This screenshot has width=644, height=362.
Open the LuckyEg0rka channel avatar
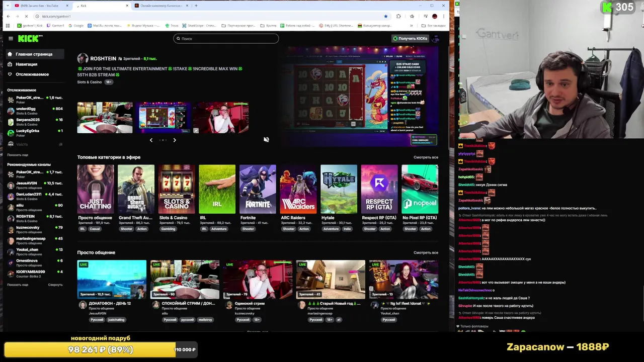tap(11, 133)
